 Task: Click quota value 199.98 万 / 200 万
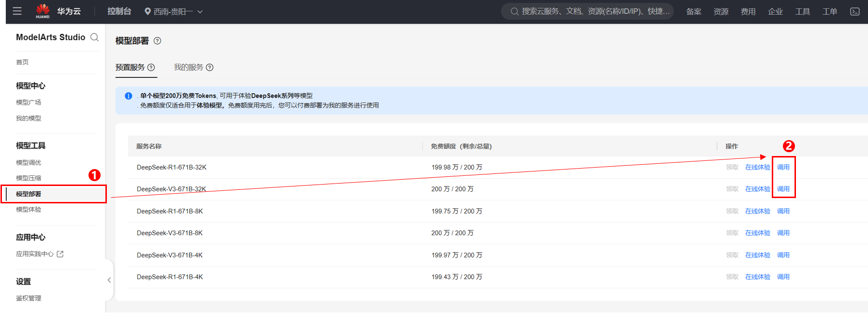(x=456, y=167)
